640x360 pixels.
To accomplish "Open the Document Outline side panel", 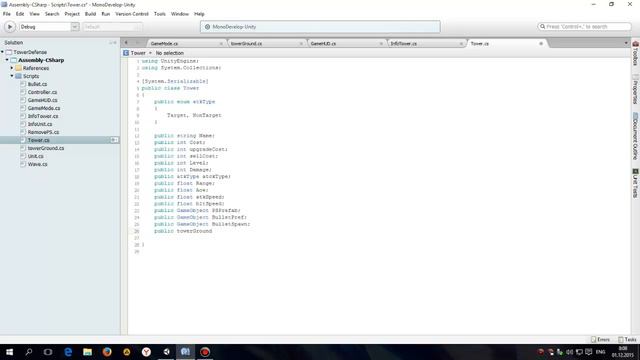I will coord(636,136).
